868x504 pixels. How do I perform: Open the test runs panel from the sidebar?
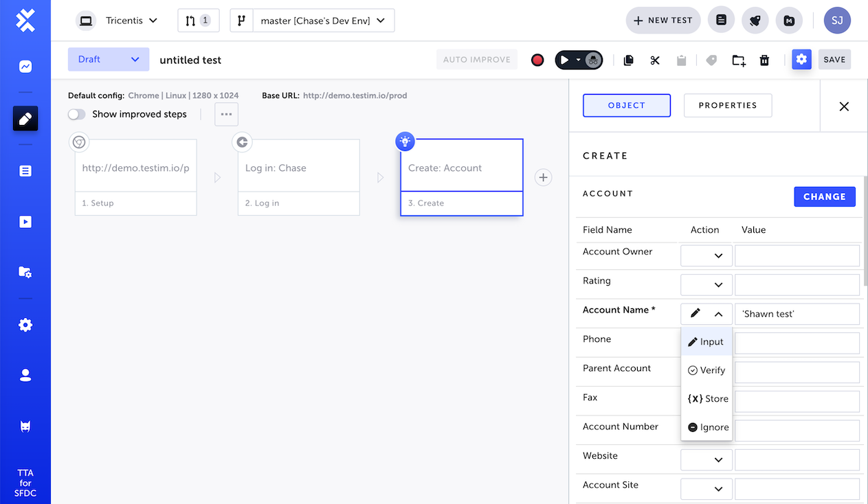coord(25,221)
